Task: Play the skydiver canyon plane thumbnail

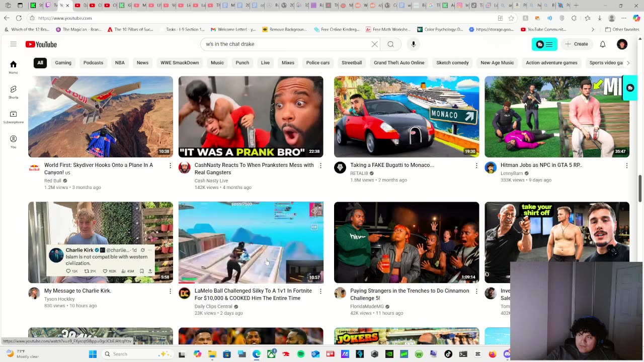Action: (101, 117)
